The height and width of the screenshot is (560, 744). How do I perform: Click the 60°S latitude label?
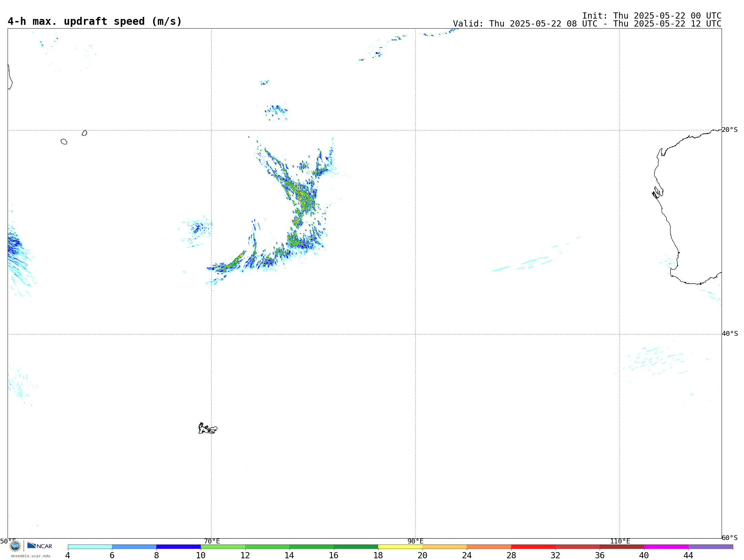[x=730, y=538]
